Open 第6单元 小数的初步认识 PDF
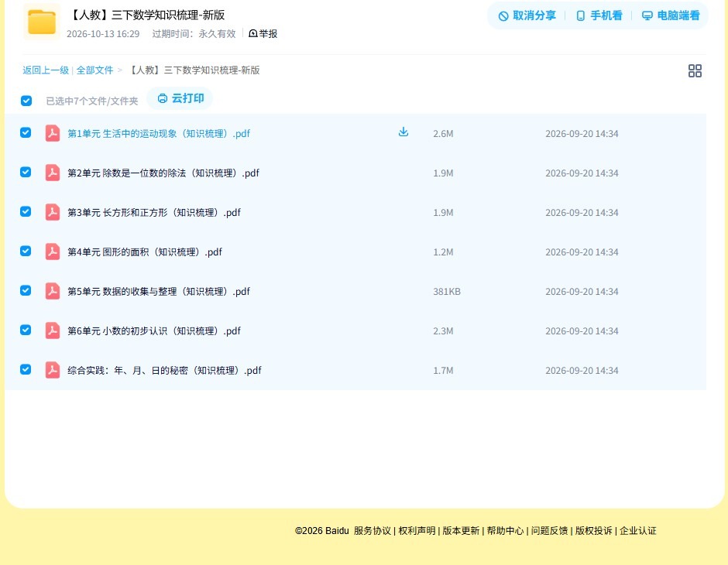 (x=154, y=330)
